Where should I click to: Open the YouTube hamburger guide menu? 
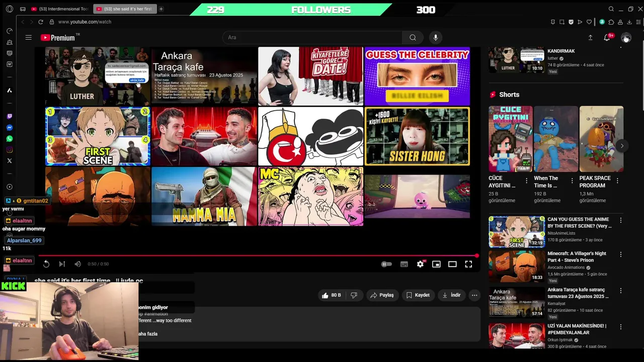29,38
